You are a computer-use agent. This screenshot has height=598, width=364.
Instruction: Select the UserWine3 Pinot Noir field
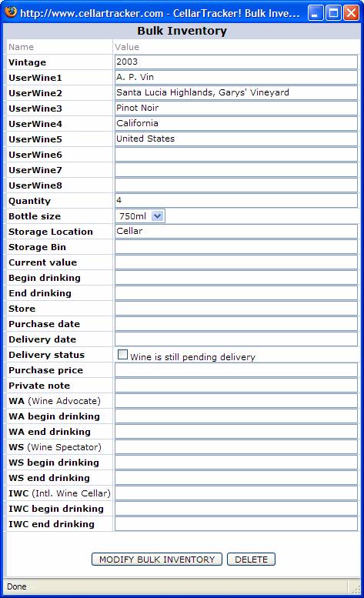[236, 109]
